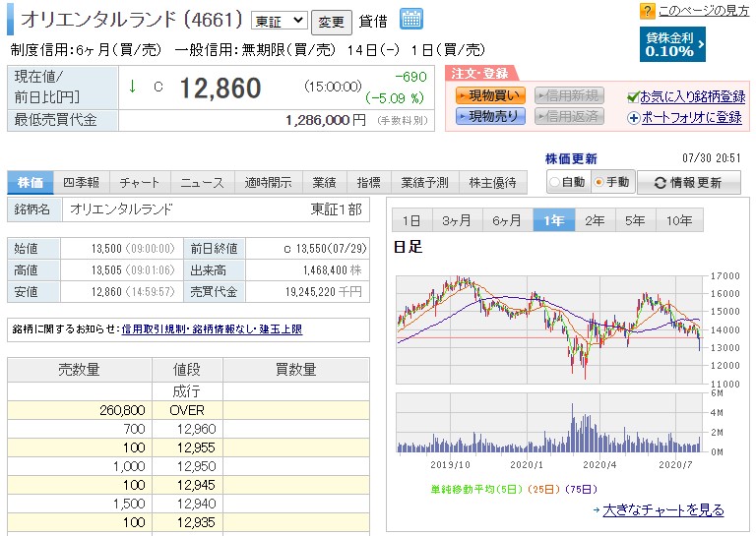Select the 2年 chart period
Screen dimensions: 756x536
(595, 220)
